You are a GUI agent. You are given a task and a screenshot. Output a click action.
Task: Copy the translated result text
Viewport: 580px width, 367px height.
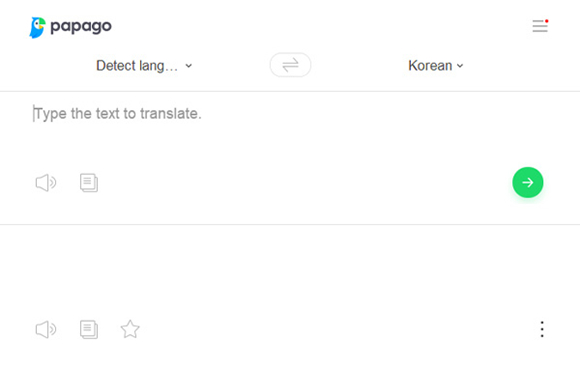[x=89, y=329]
